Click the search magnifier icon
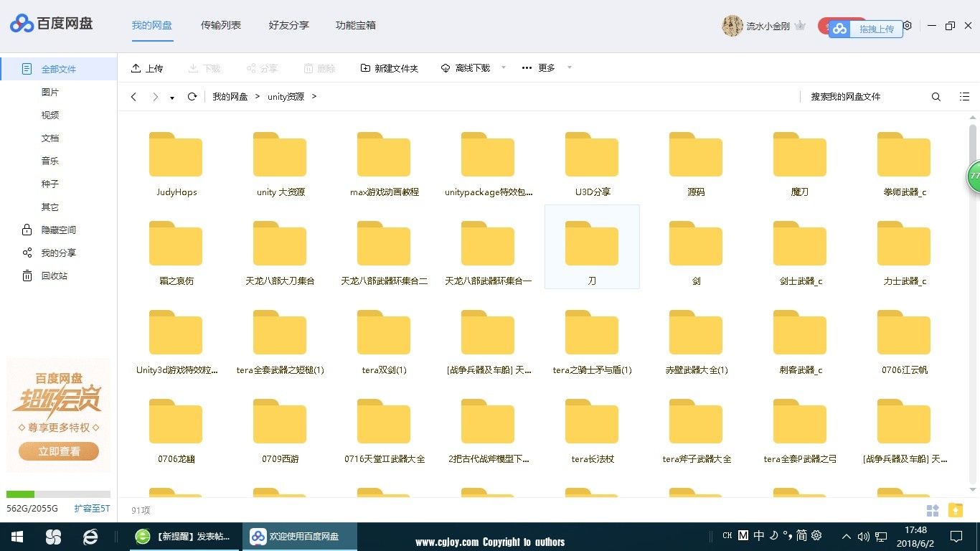980x551 pixels. pyautogui.click(x=936, y=97)
